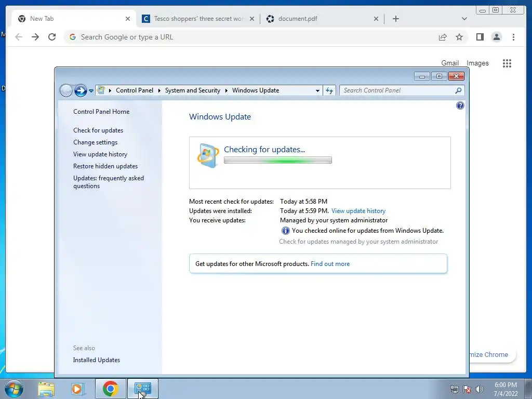This screenshot has width=532, height=399.
Task: Click the Control Panel forward arrow button
Action: click(x=81, y=90)
